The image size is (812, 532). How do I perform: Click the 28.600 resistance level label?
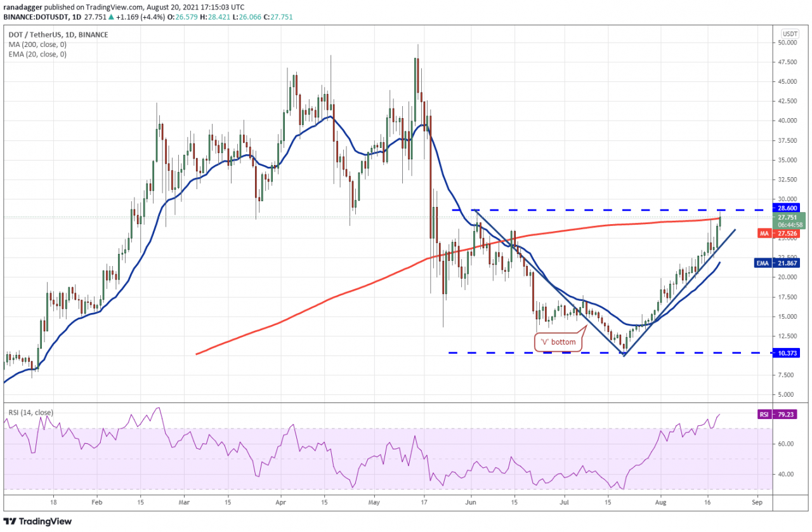(789, 208)
